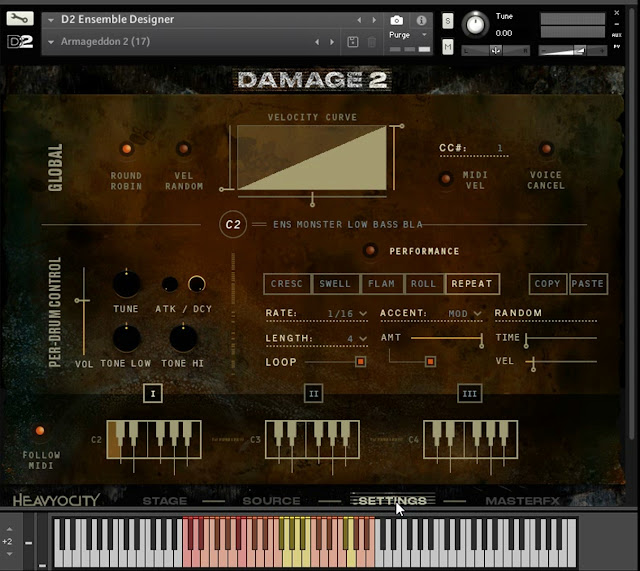The image size is (640, 571).
Task: Select ROLL performance mode
Action: [424, 284]
